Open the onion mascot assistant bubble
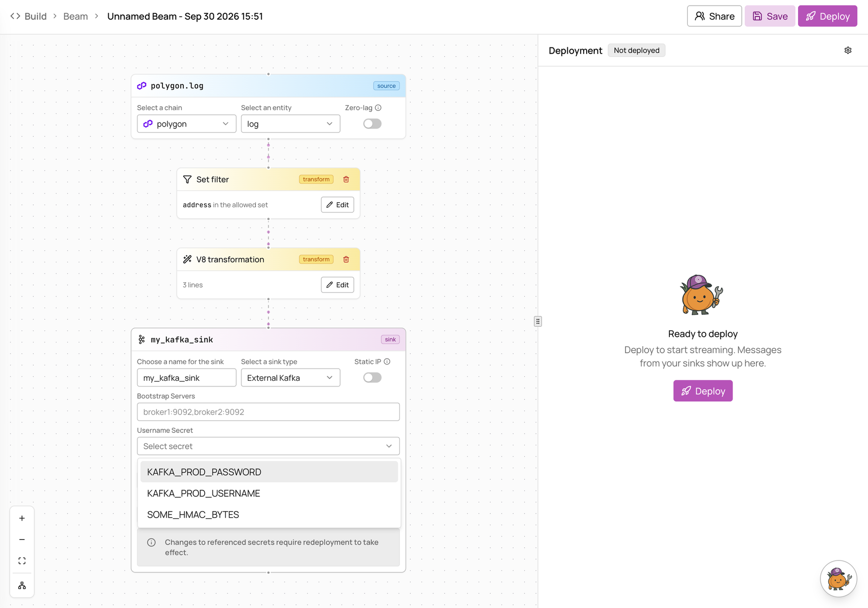This screenshot has height=608, width=868. (x=838, y=578)
